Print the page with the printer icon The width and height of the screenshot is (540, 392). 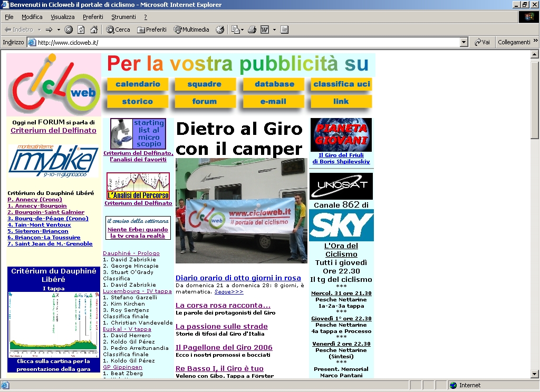pos(252,30)
